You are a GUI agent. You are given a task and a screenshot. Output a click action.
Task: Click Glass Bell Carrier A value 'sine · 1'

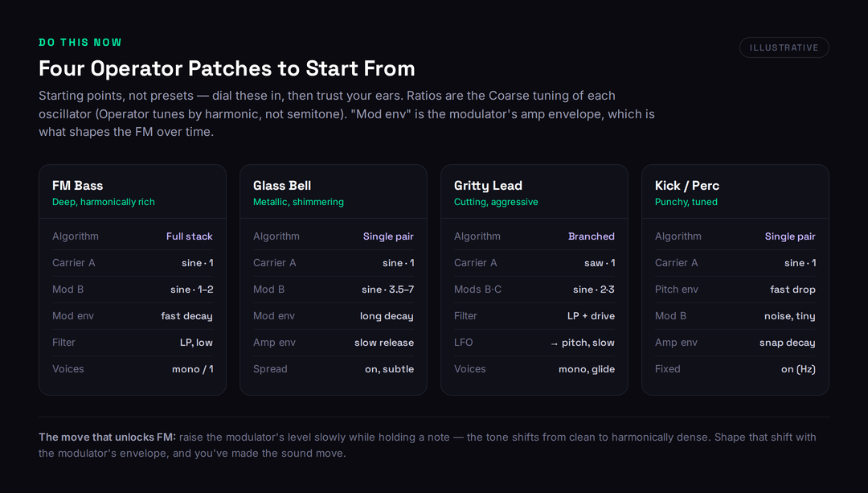click(398, 263)
